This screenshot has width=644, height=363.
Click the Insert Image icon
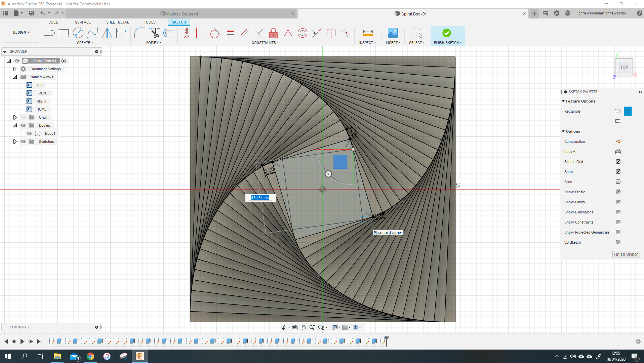392,33
